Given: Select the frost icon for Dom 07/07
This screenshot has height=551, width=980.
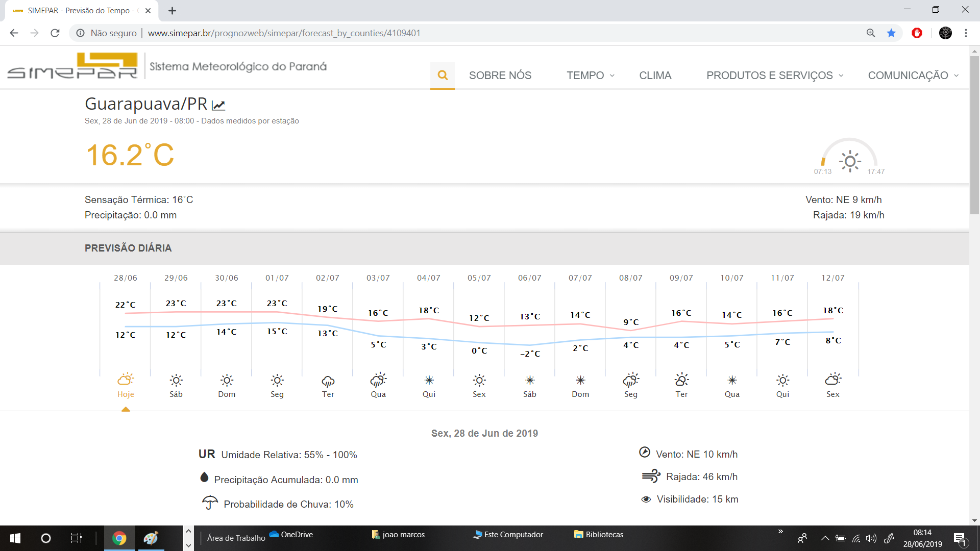Looking at the screenshot, I should [580, 380].
